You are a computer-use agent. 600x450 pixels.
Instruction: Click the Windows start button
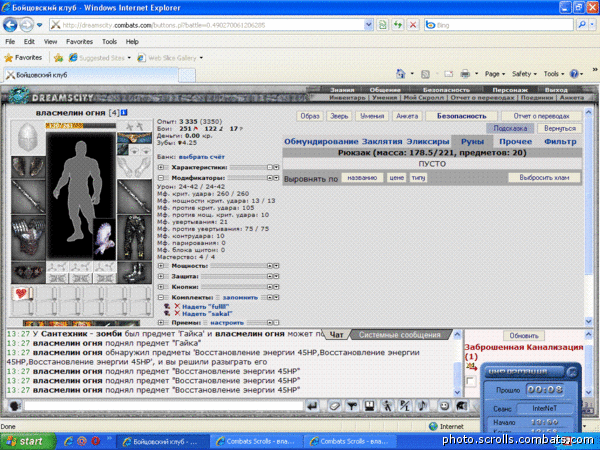click(x=28, y=441)
